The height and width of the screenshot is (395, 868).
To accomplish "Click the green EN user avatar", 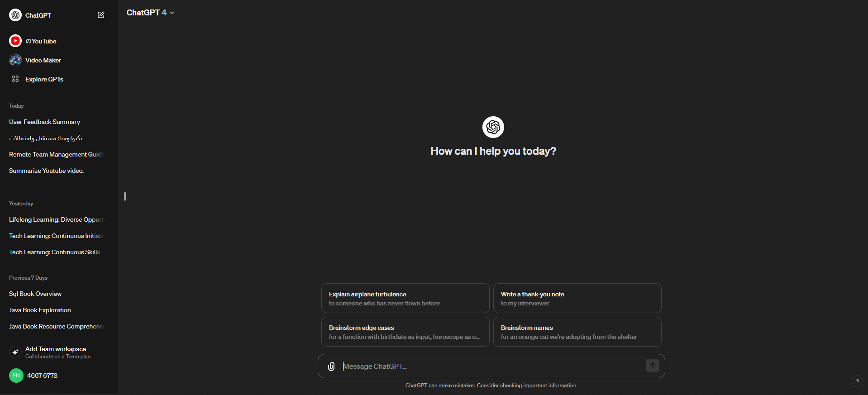I will (16, 376).
